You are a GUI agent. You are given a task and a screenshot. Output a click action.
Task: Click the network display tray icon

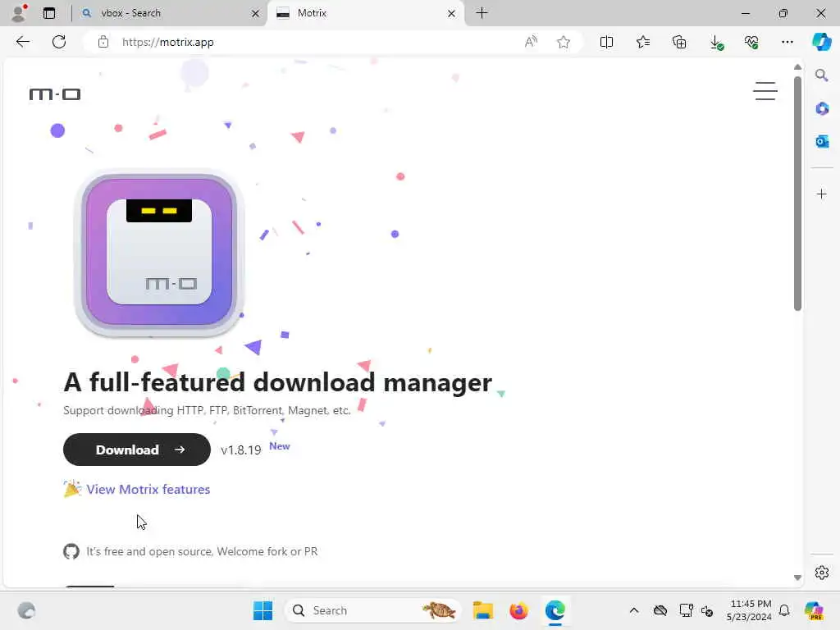tap(686, 610)
